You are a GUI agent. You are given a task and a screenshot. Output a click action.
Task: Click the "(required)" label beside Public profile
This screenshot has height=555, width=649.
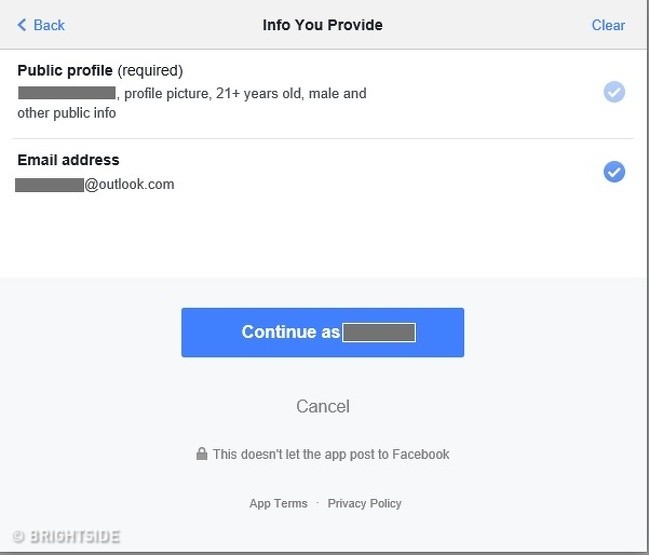[150, 70]
